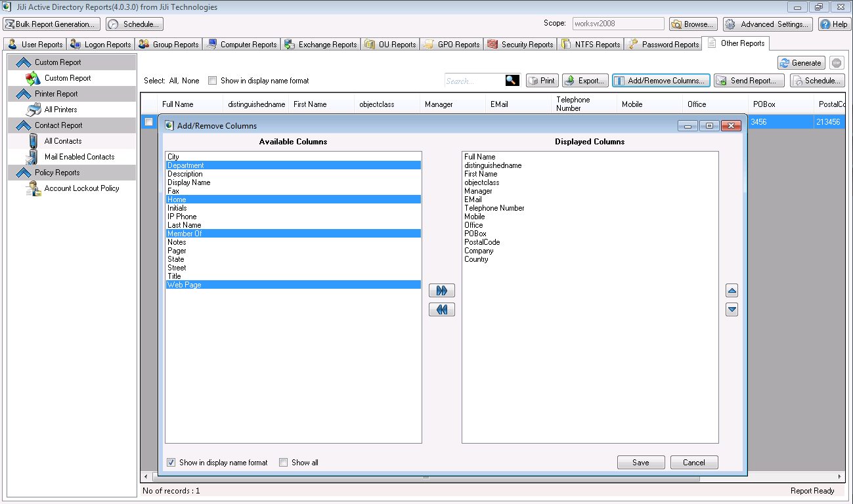Image resolution: width=853 pixels, height=504 pixels.
Task: Move selected columns to Displayed Columns
Action: [442, 291]
